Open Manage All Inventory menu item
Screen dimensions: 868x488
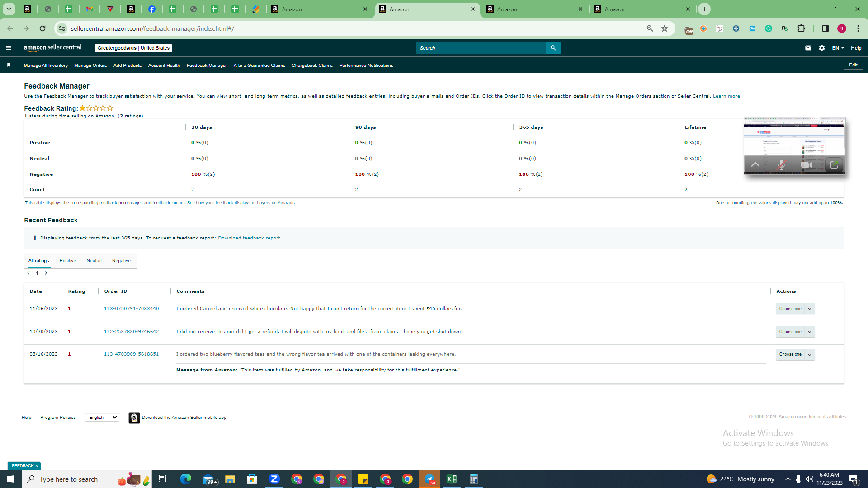coord(46,66)
